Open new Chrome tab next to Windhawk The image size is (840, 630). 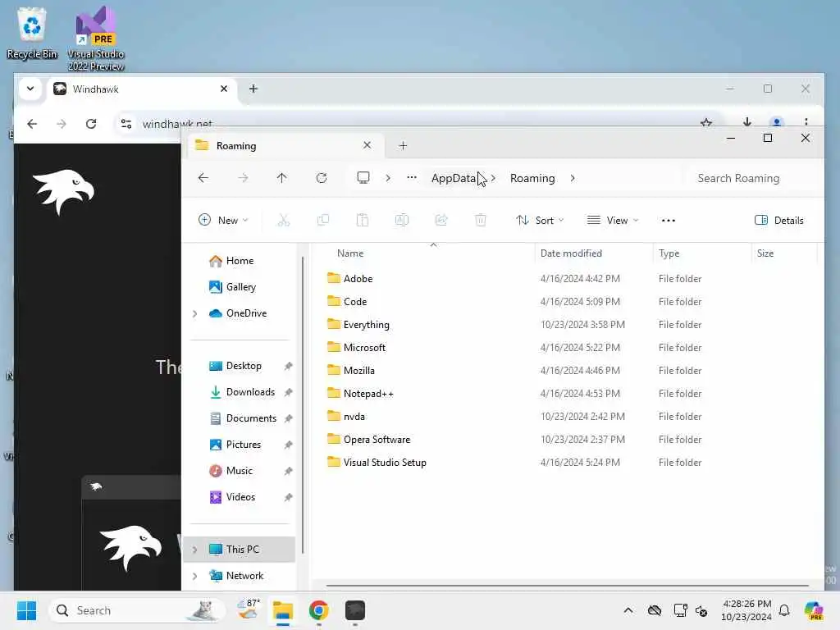click(x=253, y=89)
